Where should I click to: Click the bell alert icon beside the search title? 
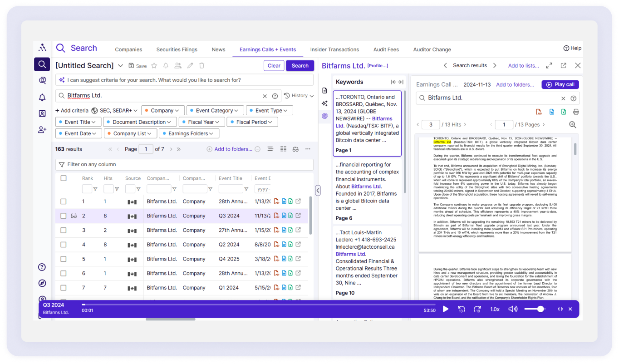point(166,66)
